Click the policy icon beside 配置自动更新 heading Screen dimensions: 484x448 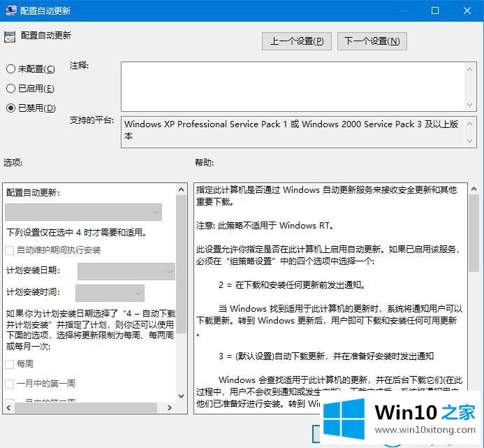coord(10,37)
